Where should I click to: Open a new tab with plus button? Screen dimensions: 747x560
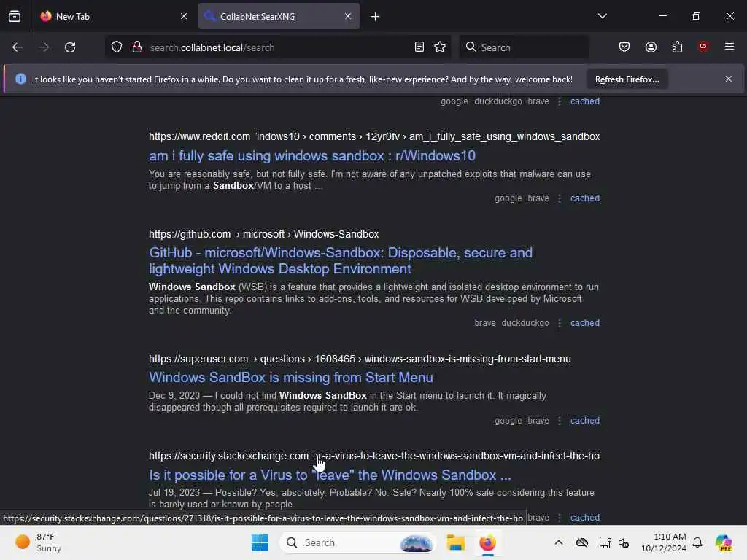click(x=376, y=17)
